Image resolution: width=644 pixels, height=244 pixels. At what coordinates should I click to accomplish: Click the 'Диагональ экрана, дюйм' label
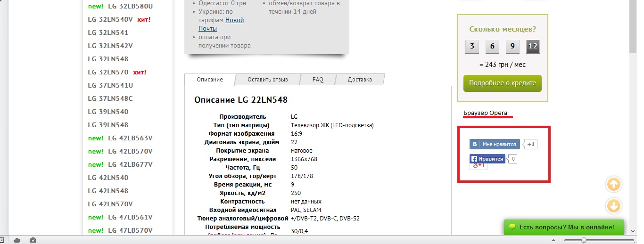(x=242, y=142)
